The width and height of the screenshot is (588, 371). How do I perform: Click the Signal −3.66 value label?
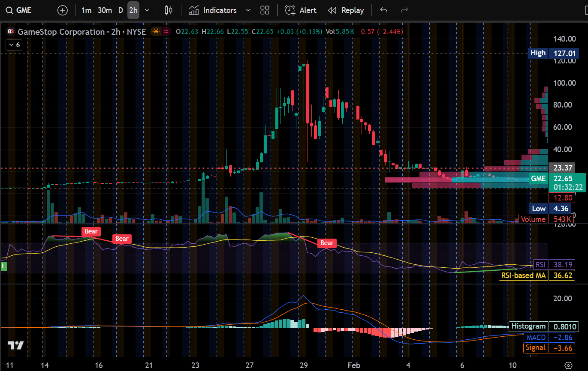pyautogui.click(x=549, y=348)
